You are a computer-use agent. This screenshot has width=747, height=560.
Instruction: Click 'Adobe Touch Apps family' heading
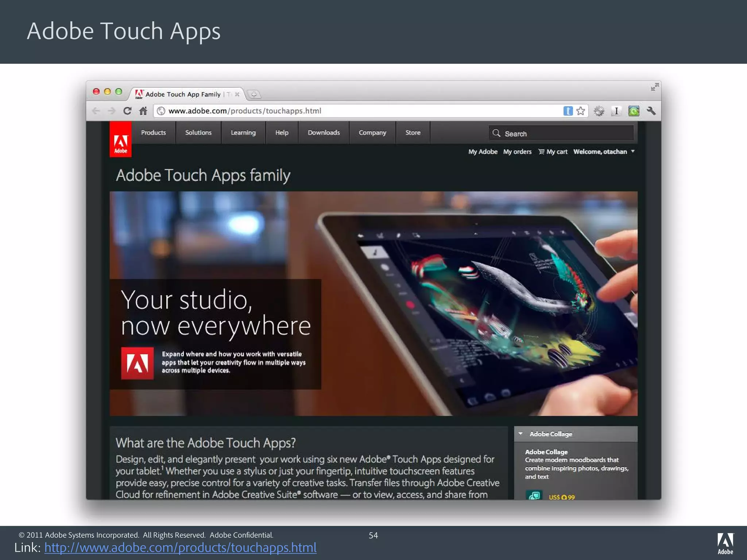point(203,175)
